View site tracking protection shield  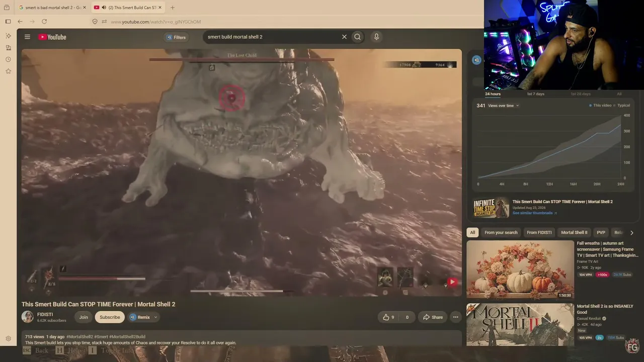point(95,22)
